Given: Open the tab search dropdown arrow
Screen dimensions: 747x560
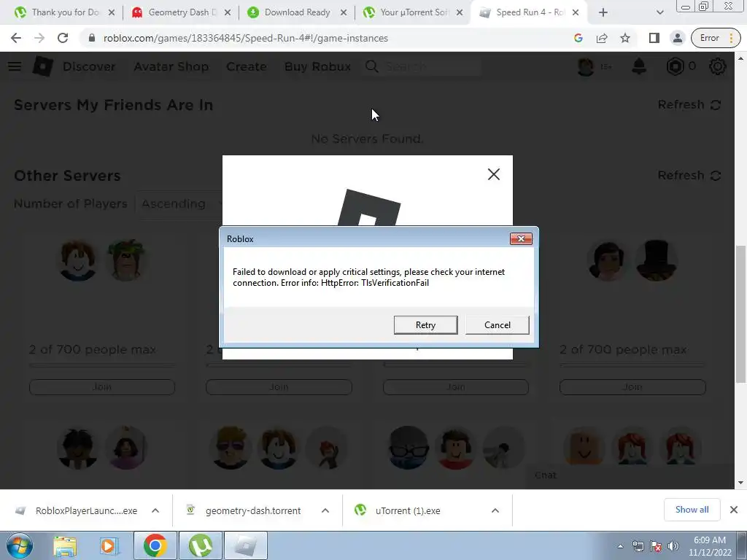Looking at the screenshot, I should [x=659, y=12].
